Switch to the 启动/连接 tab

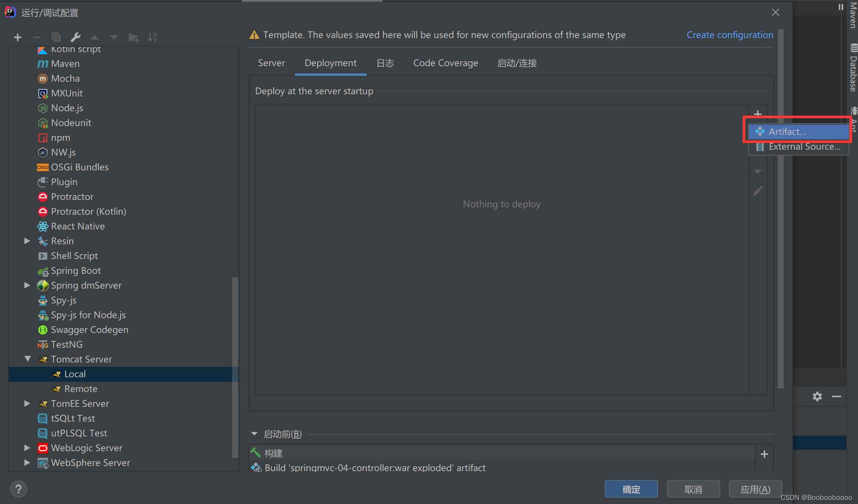click(517, 63)
